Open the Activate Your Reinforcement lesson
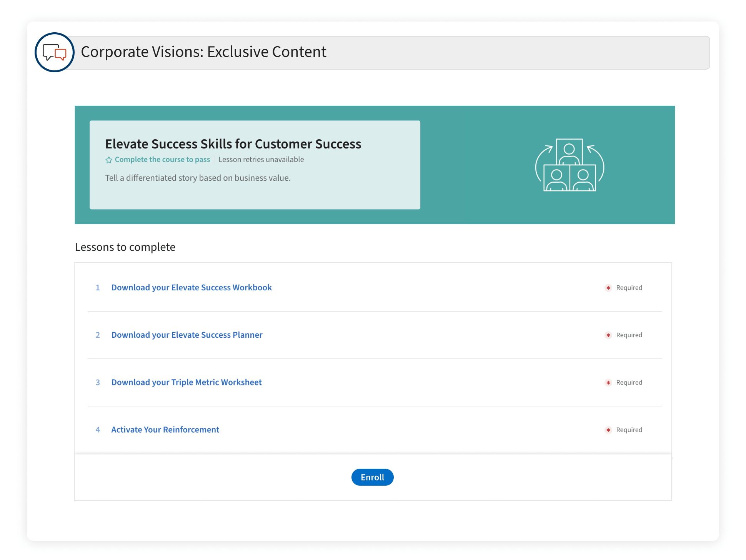 (x=165, y=429)
